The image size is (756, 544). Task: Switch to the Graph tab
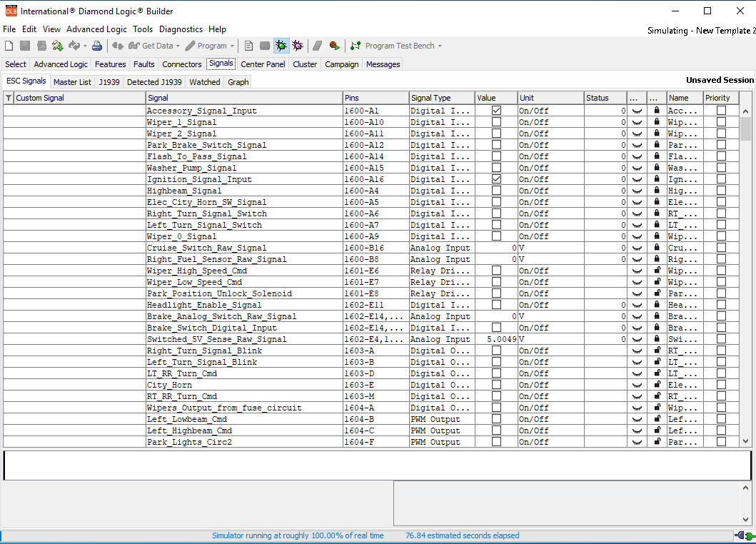(x=238, y=81)
